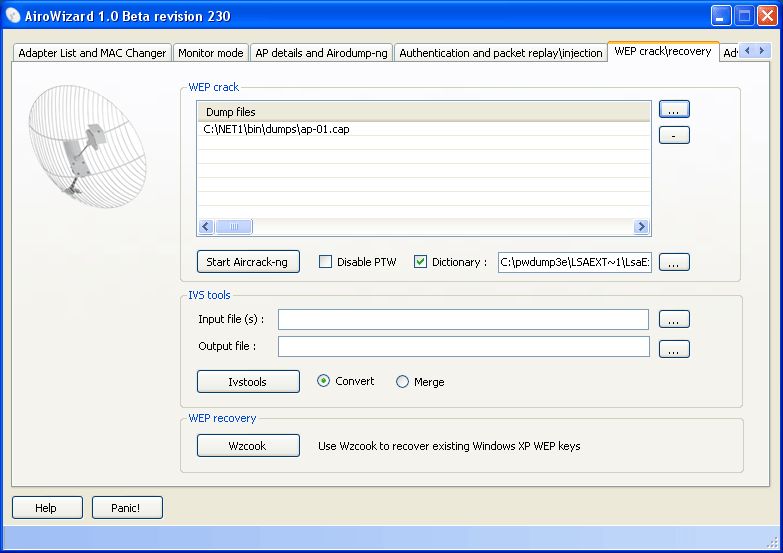
Task: Browse to add a dump file
Action: click(x=674, y=109)
